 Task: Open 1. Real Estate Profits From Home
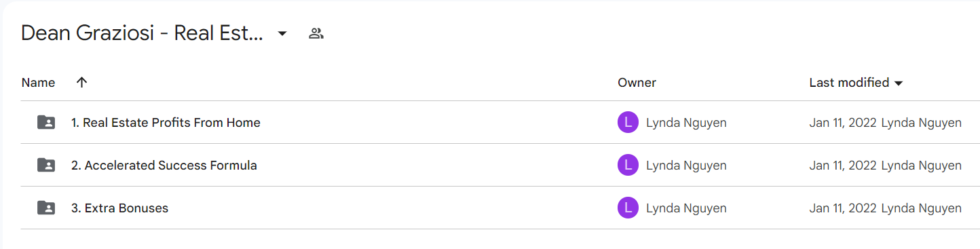166,123
